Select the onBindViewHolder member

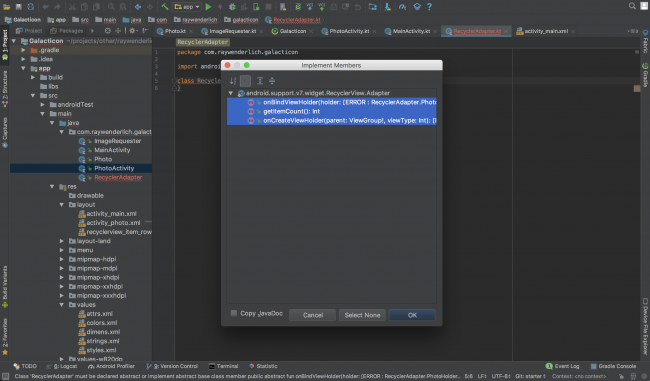[332, 102]
